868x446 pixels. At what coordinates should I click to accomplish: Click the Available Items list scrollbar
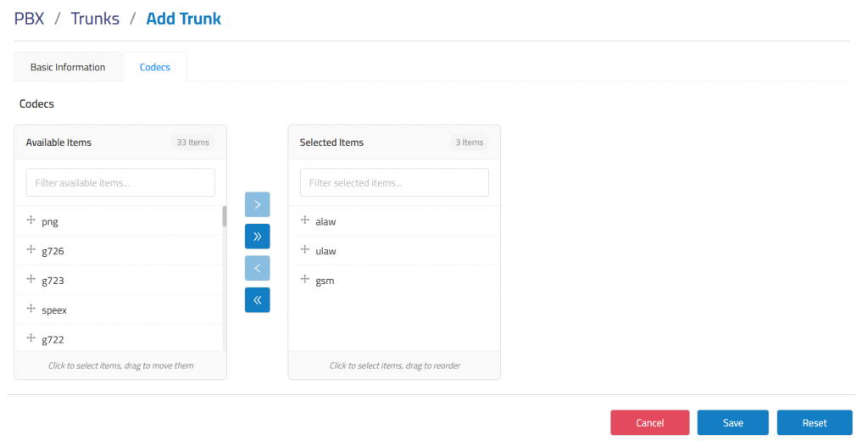(225, 217)
